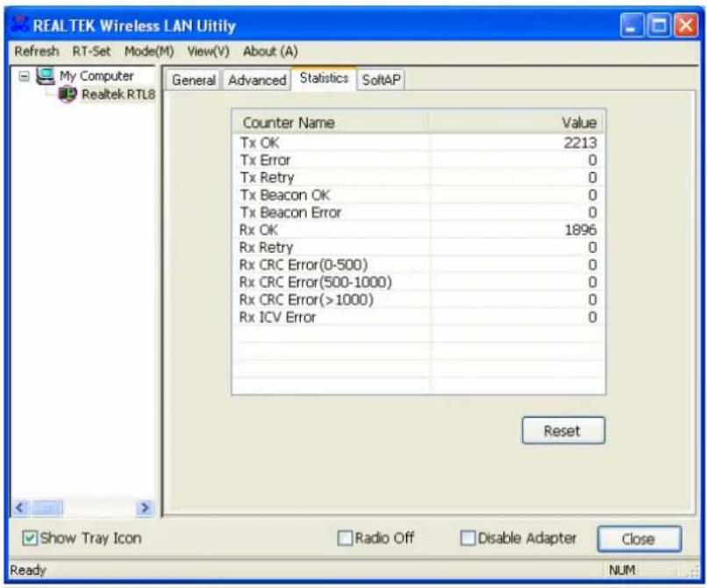Open the View(V) menu
Screen dimensions: 707x588
[208, 52]
